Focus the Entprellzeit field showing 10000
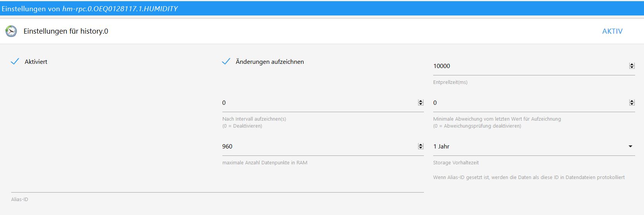The width and height of the screenshot is (644, 215). 529,66
